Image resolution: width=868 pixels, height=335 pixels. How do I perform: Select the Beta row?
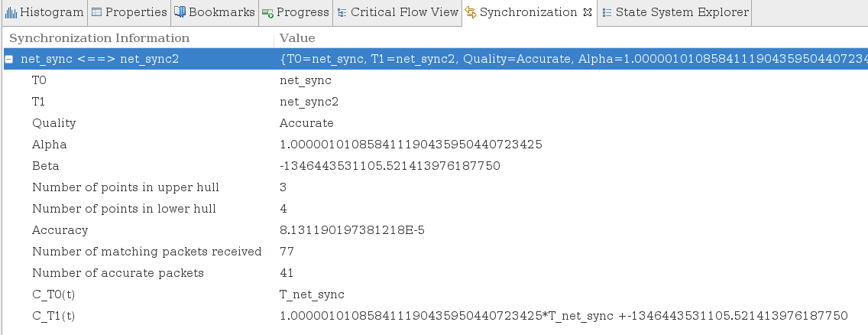coord(45,166)
